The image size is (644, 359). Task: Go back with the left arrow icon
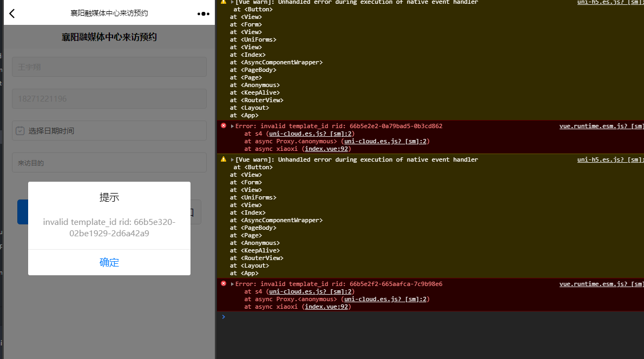pos(12,14)
